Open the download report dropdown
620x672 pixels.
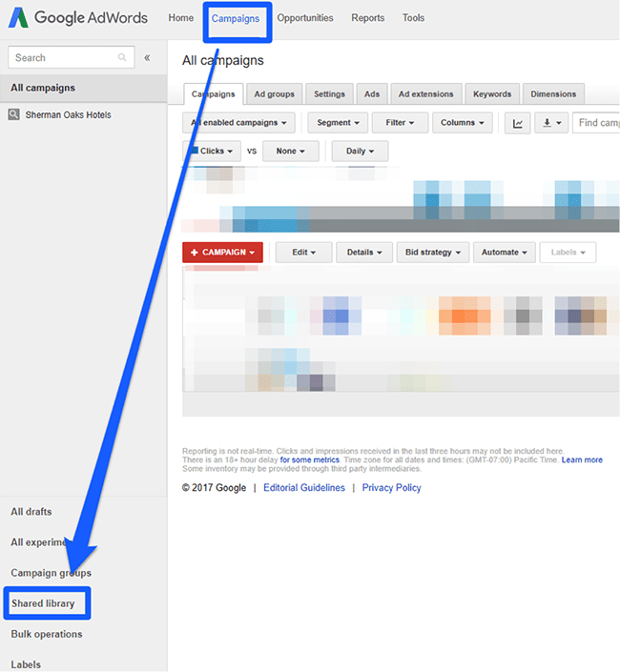tap(551, 123)
